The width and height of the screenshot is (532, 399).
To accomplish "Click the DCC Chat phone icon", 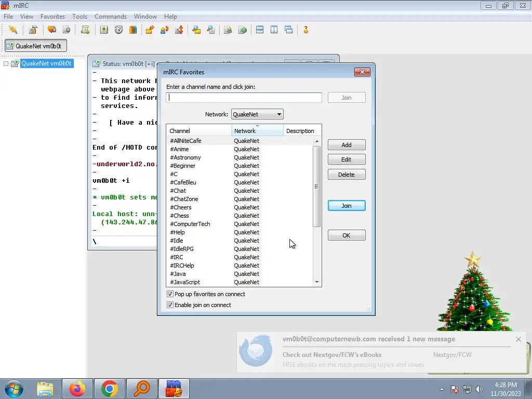I will (165, 30).
